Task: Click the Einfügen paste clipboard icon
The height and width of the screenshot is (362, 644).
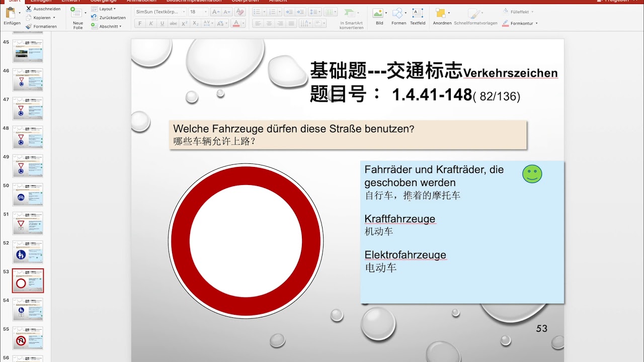Action: point(11,14)
